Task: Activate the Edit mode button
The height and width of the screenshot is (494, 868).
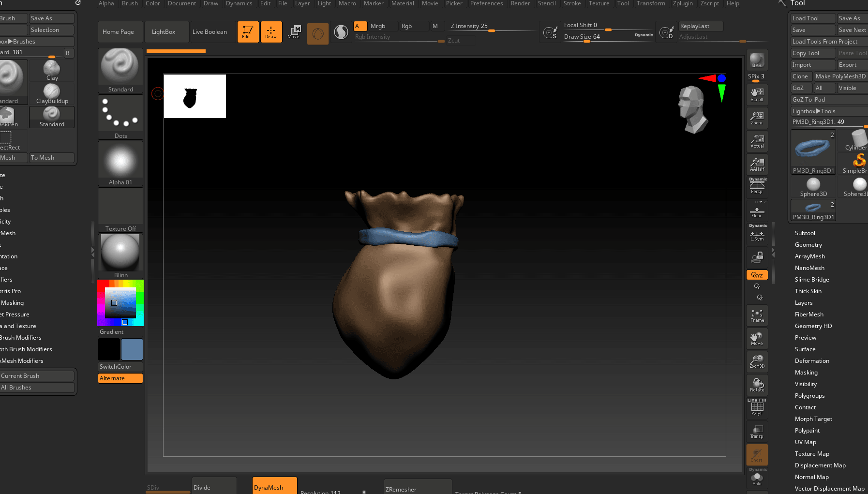Action: point(248,32)
